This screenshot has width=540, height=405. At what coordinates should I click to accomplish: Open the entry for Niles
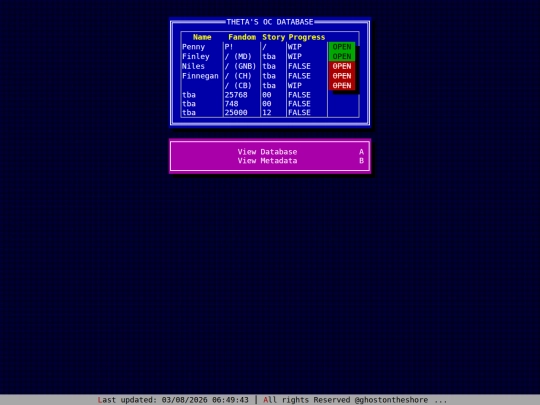tap(342, 66)
